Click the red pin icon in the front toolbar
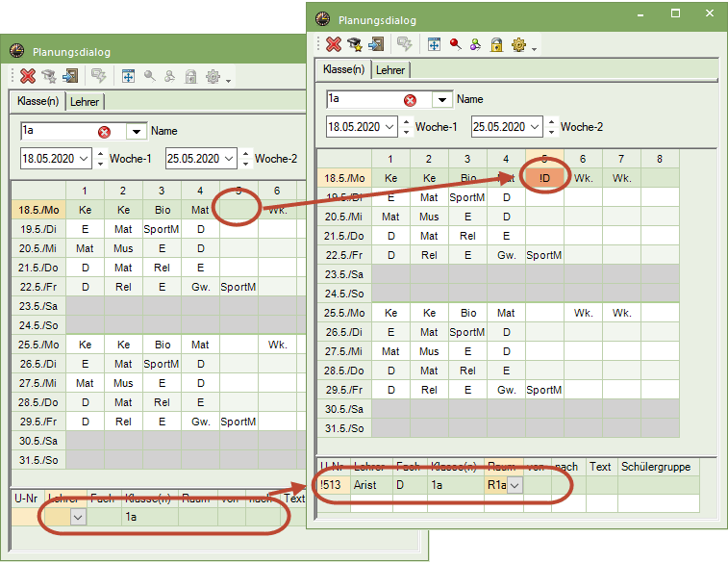Screen dimensions: 728x563 [x=456, y=44]
